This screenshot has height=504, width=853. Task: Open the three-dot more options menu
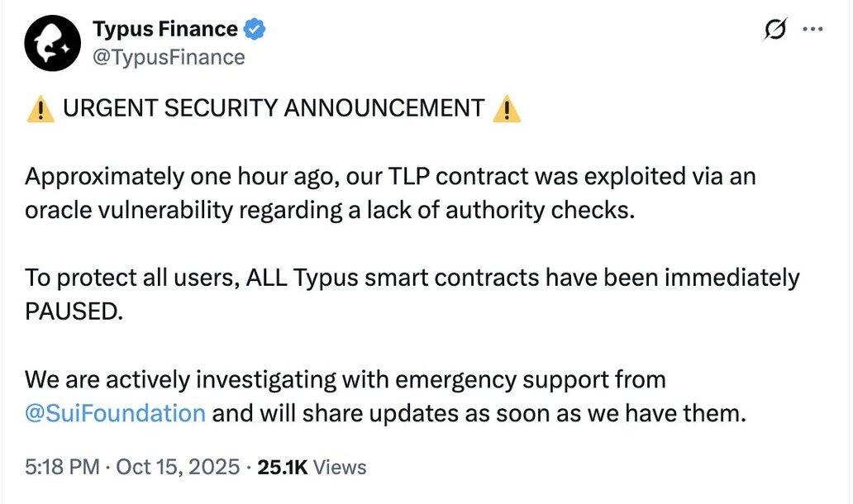(813, 30)
